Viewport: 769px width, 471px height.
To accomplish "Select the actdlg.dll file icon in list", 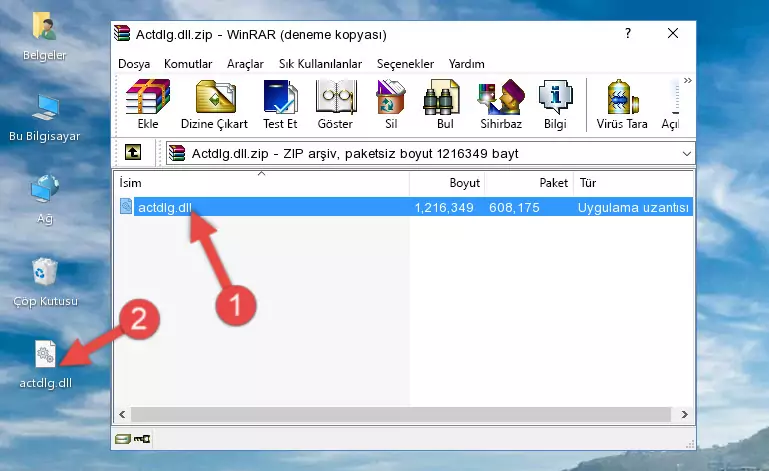I will (126, 207).
